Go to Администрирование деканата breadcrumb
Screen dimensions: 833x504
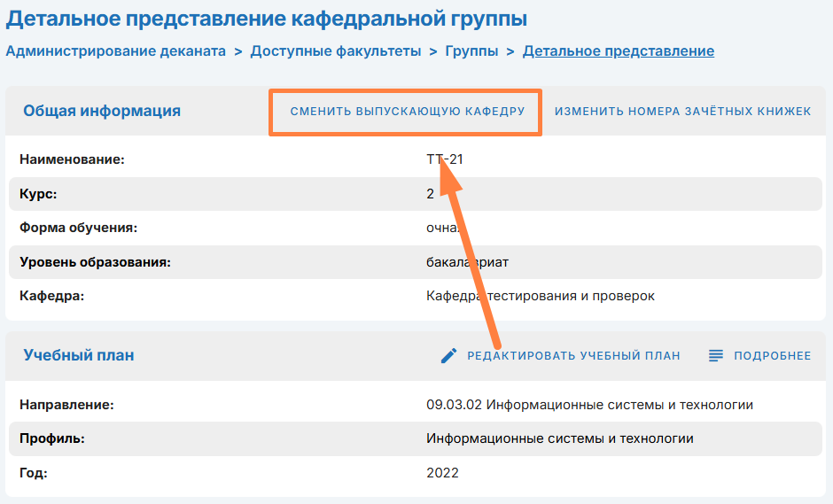pos(115,50)
